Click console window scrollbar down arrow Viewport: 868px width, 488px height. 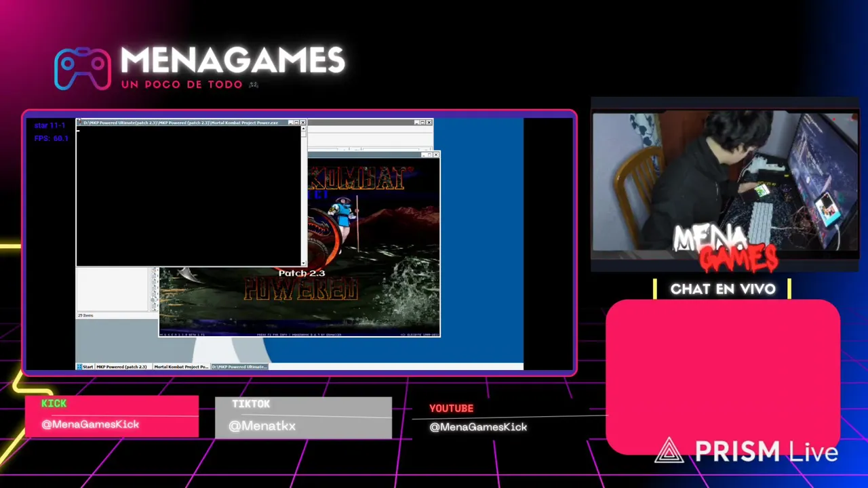[x=304, y=263]
